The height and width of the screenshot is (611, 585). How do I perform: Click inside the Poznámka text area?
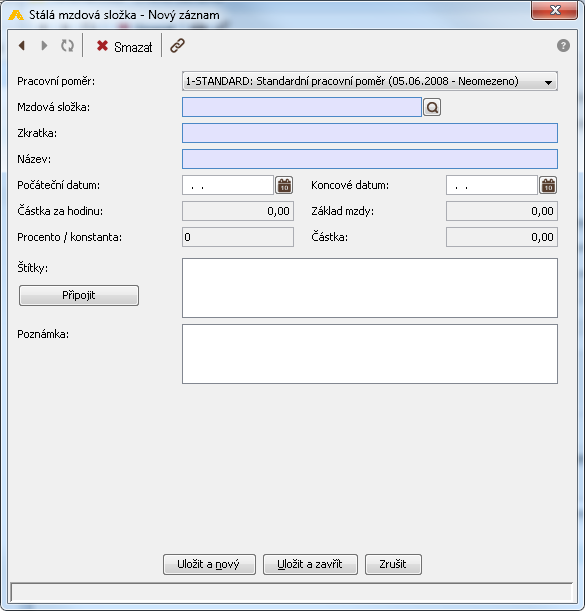(x=369, y=354)
